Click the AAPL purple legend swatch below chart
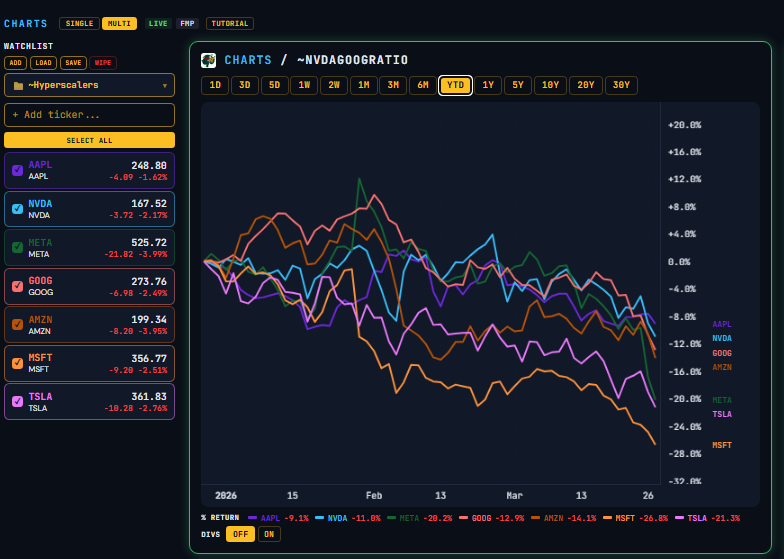 (252, 518)
